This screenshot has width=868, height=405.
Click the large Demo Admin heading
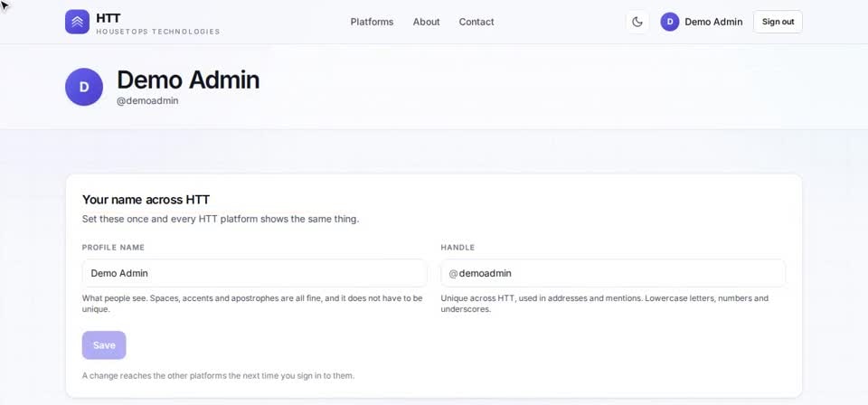coord(188,80)
